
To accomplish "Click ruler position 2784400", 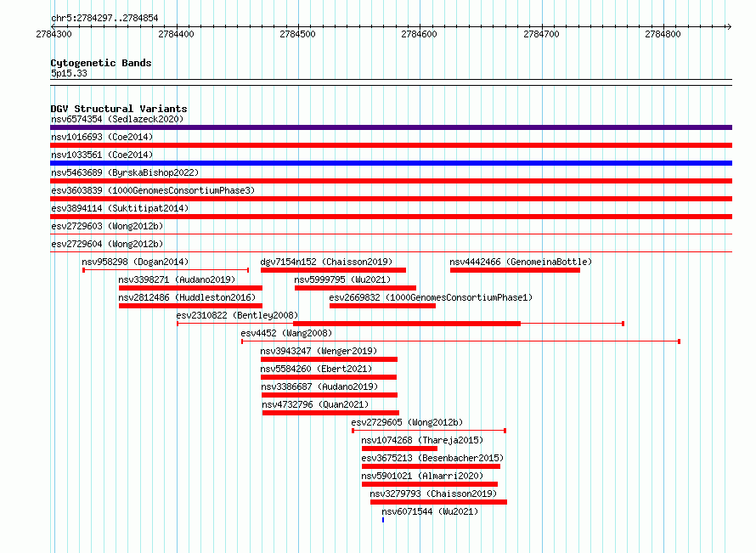I will (x=176, y=34).
